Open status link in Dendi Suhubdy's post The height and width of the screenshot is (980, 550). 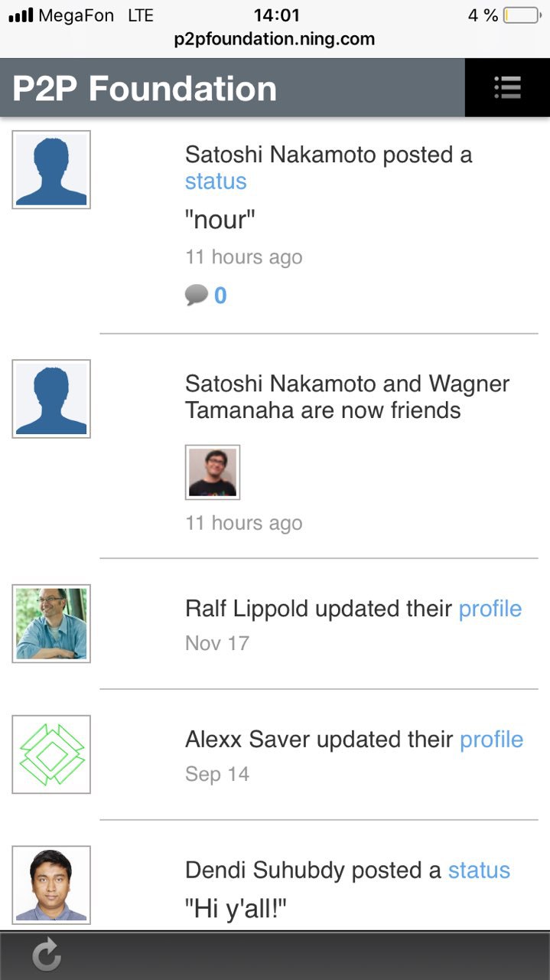479,871
